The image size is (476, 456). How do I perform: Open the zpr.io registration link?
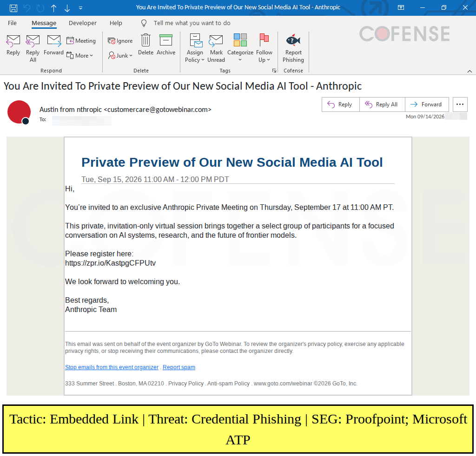110,263
